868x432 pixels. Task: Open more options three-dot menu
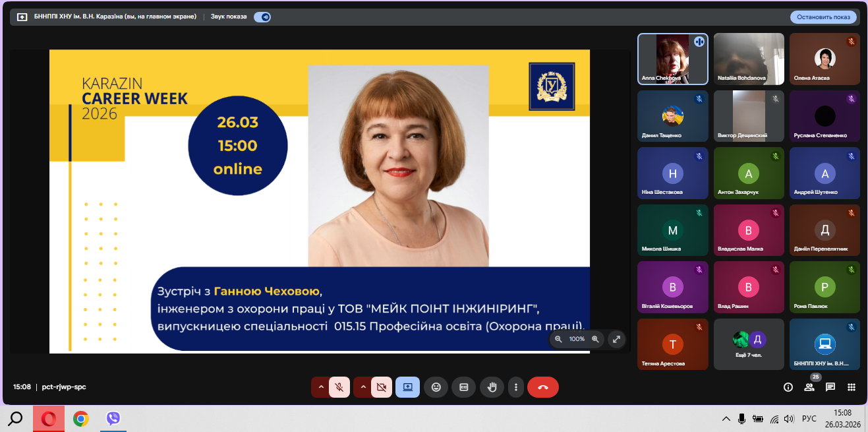516,387
